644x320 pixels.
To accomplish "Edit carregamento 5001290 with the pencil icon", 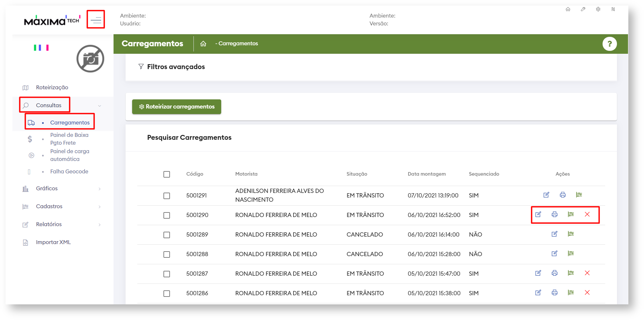I will 538,214.
